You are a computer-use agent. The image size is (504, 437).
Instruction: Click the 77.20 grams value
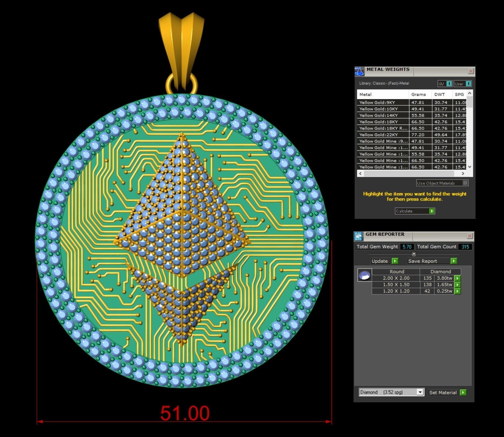pos(418,135)
